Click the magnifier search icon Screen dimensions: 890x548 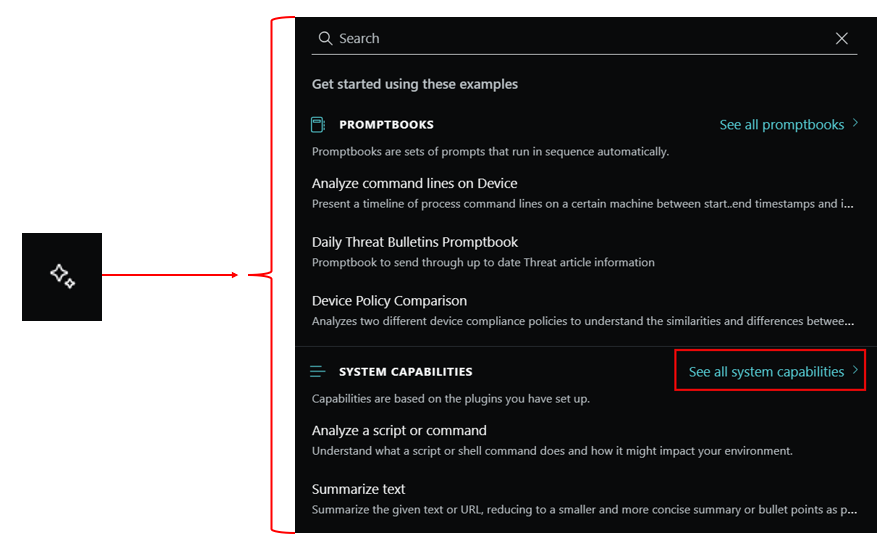(x=325, y=38)
